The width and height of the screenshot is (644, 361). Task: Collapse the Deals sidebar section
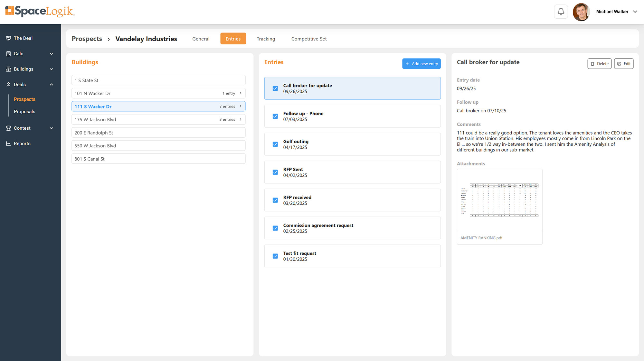pyautogui.click(x=51, y=84)
